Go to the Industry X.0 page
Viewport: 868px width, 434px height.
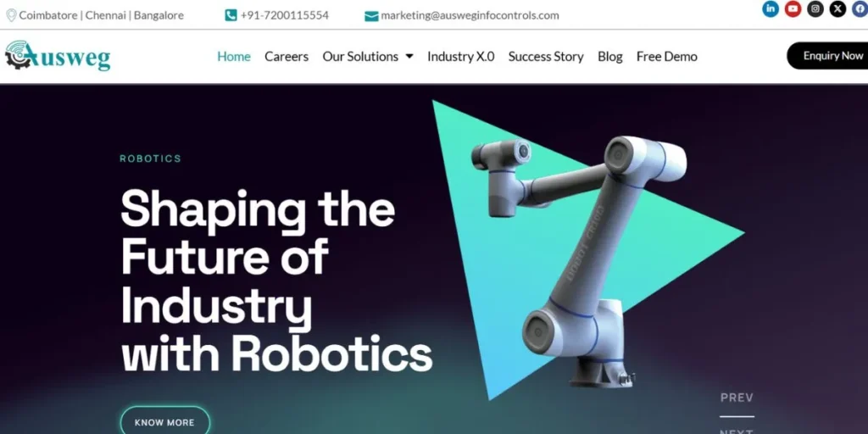pyautogui.click(x=460, y=57)
